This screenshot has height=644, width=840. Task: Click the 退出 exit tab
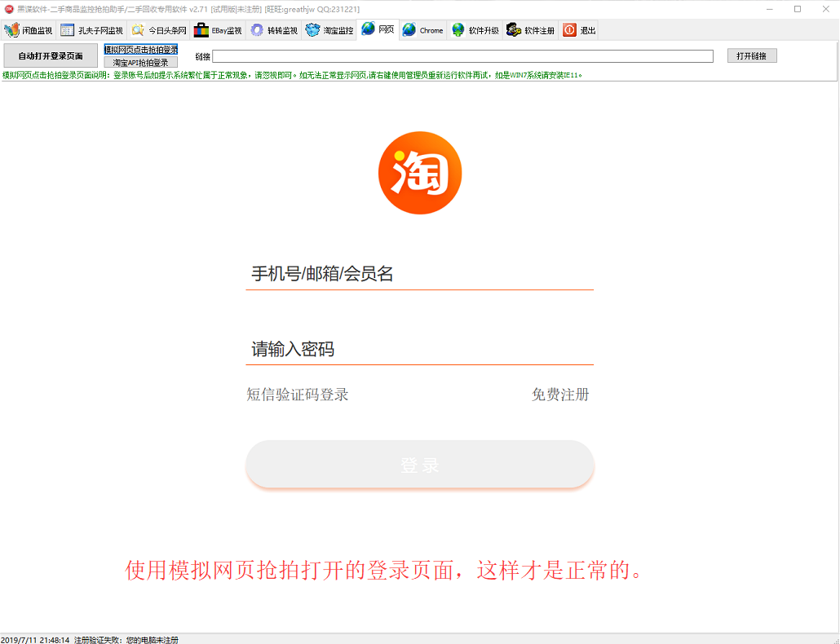click(578, 30)
